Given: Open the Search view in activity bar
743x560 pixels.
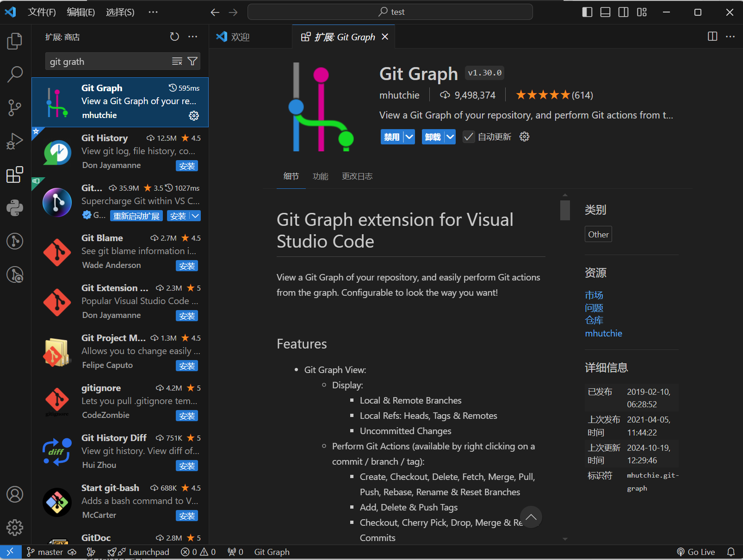Looking at the screenshot, I should (15, 74).
